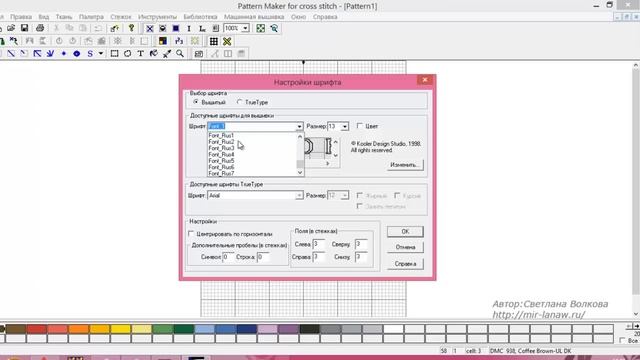The image size is (640, 360).
Task: Choose Font_Rus7 from the font list
Action: pyautogui.click(x=221, y=173)
